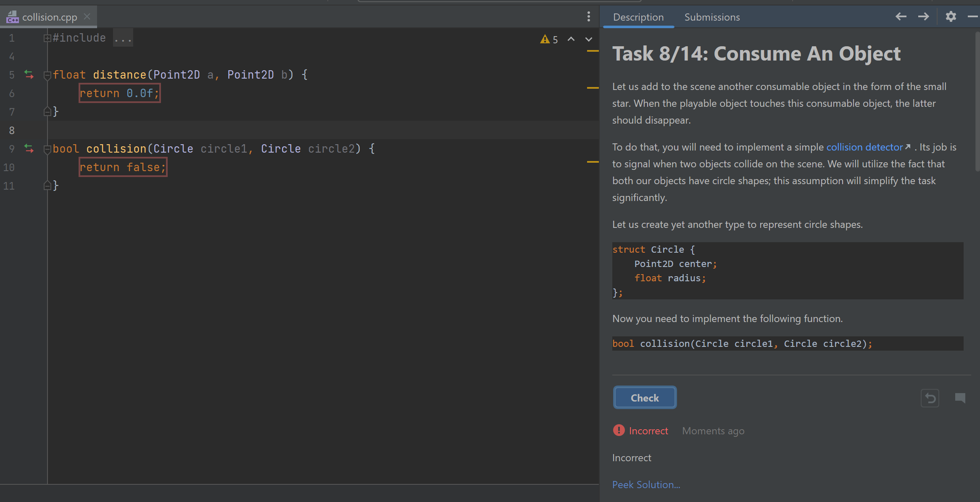This screenshot has width=980, height=502.
Task: Expand the folded #include block
Action: [47, 38]
